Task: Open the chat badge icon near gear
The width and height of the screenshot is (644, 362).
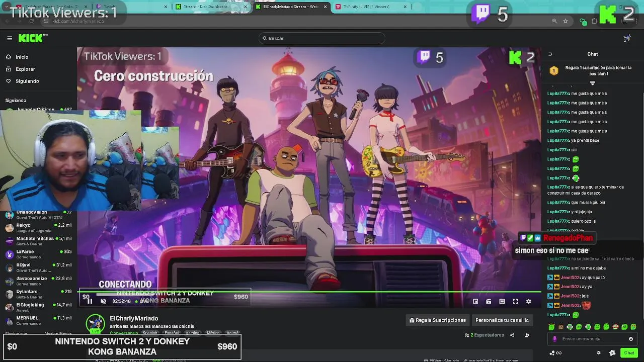Action: (x=612, y=353)
